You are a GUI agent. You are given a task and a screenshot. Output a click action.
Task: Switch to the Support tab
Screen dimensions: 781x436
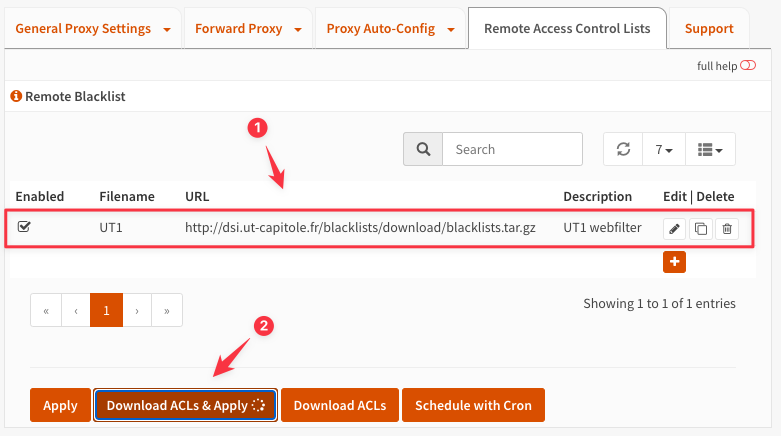pos(709,29)
